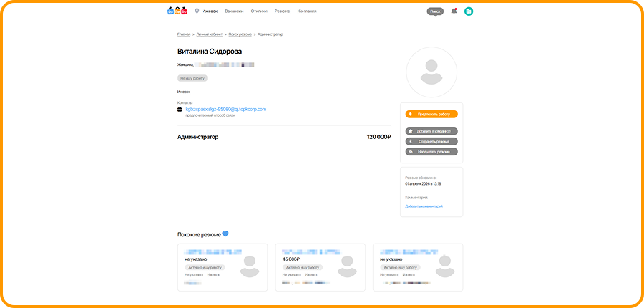644x308 pixels.
Task: Open the teal company profile icon
Action: pos(469,11)
